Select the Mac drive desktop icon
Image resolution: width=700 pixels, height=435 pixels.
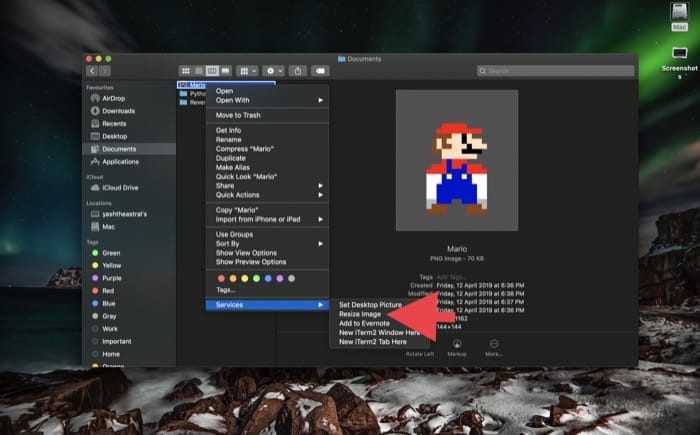pos(679,17)
